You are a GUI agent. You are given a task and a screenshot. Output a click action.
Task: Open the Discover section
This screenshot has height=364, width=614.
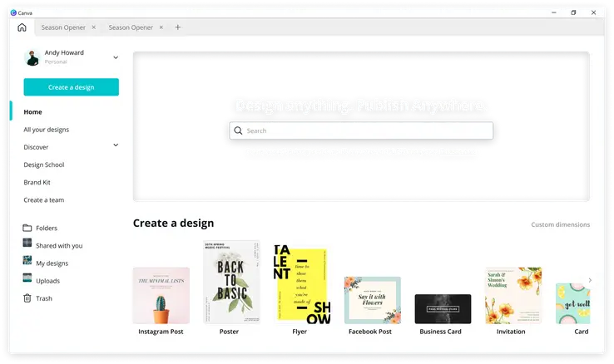(36, 147)
